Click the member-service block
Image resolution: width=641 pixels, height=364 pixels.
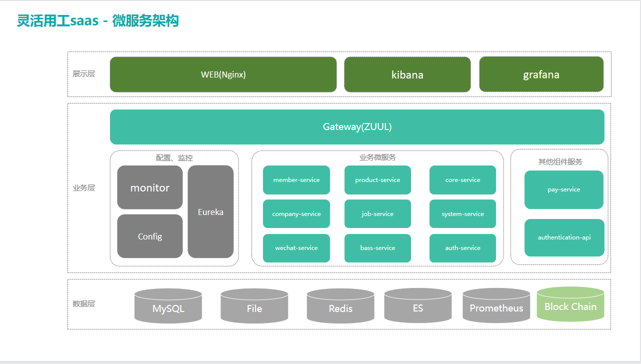tap(296, 180)
